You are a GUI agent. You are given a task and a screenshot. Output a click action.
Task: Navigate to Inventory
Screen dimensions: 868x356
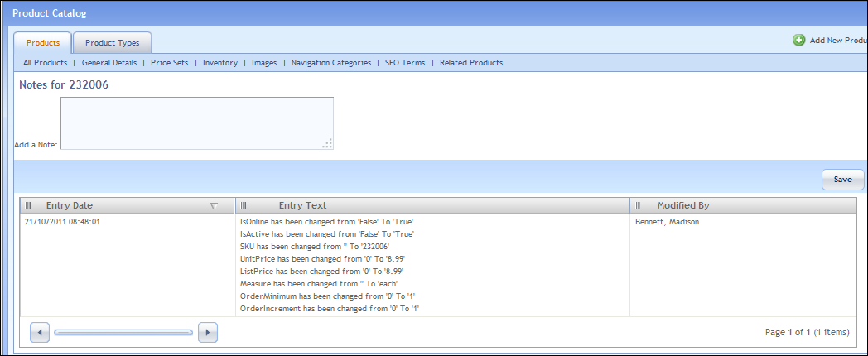(220, 63)
